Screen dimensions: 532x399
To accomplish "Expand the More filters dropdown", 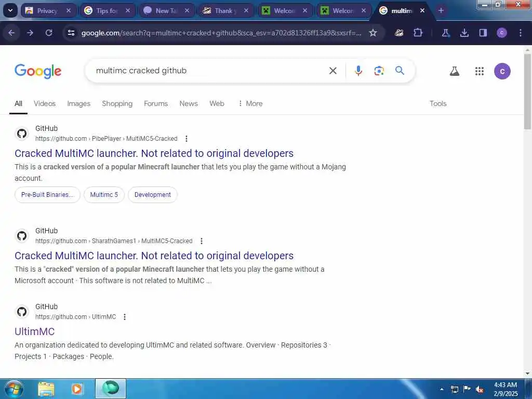I will point(250,103).
